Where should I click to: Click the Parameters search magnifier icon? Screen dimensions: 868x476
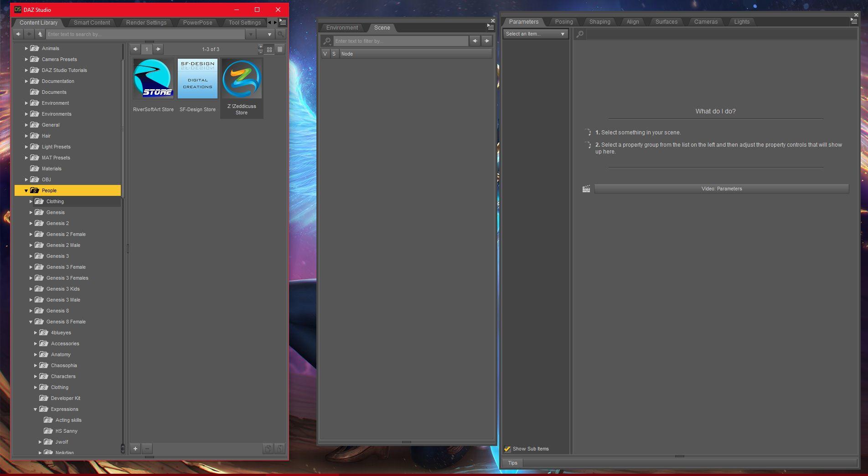tap(580, 34)
